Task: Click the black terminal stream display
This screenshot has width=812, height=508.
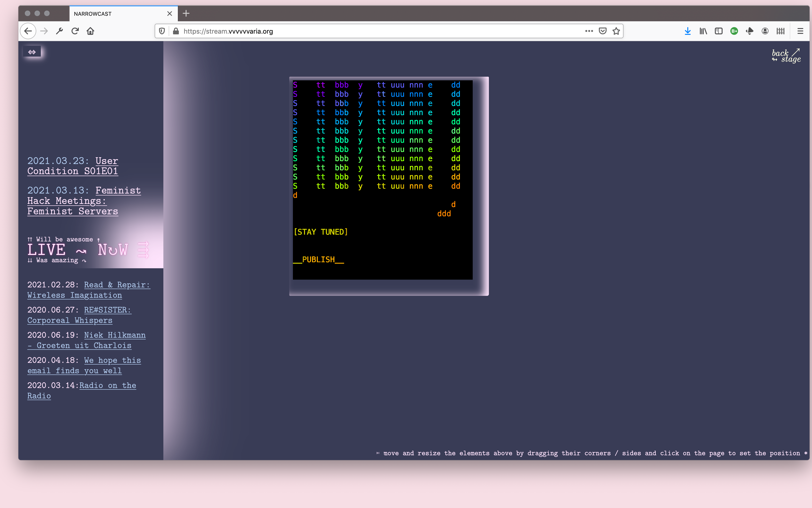Action: pos(383,180)
